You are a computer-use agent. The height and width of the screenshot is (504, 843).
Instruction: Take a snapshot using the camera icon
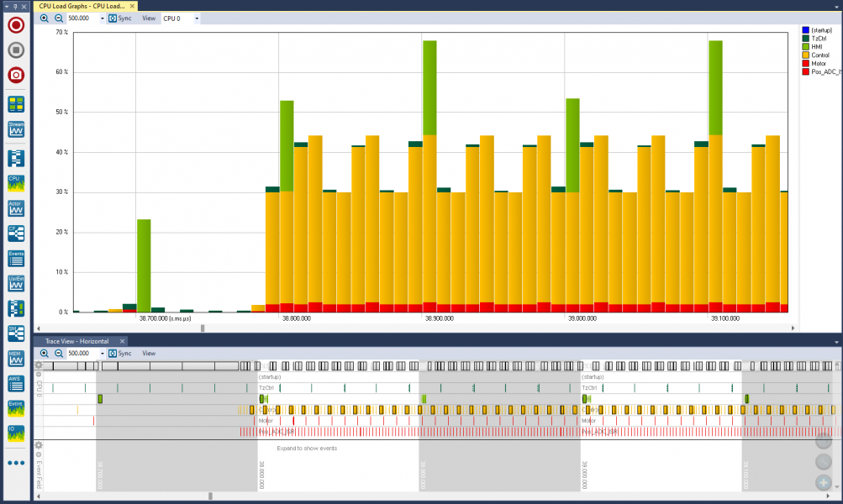pyautogui.click(x=16, y=76)
